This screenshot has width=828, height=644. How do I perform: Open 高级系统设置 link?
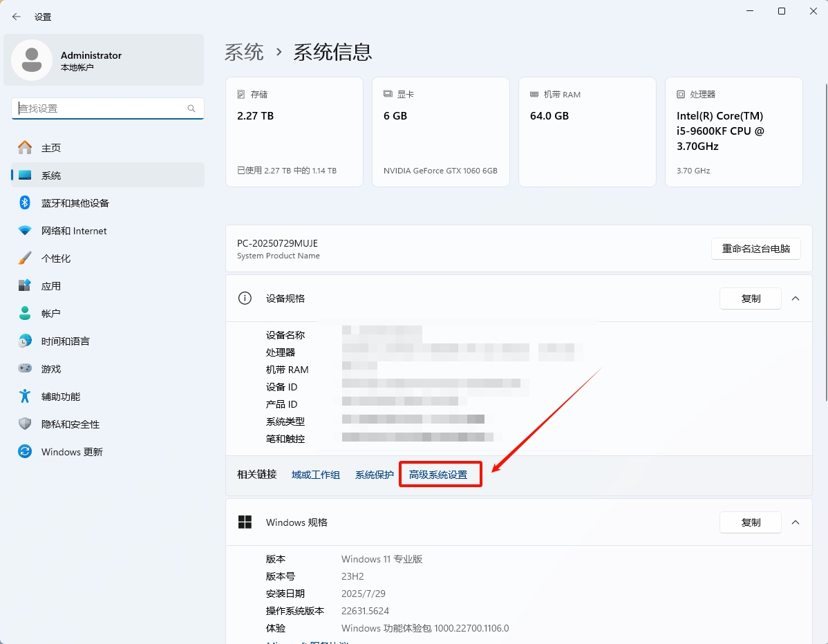pyautogui.click(x=440, y=474)
